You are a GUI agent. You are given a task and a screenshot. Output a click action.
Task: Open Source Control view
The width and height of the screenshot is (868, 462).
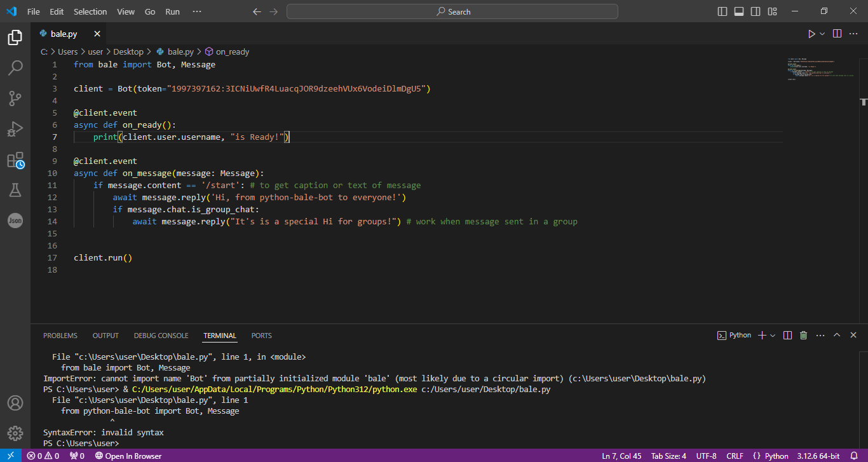coord(15,99)
